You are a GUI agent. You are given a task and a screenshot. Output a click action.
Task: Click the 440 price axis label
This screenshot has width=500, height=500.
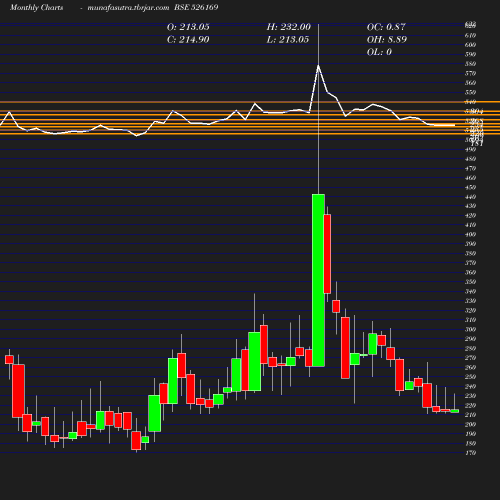click(x=470, y=197)
